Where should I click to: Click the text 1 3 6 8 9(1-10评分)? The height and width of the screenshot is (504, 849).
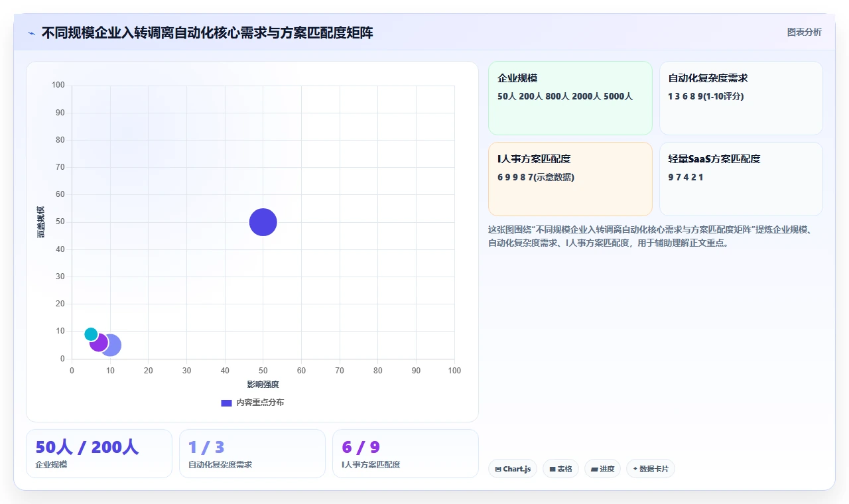(x=706, y=96)
